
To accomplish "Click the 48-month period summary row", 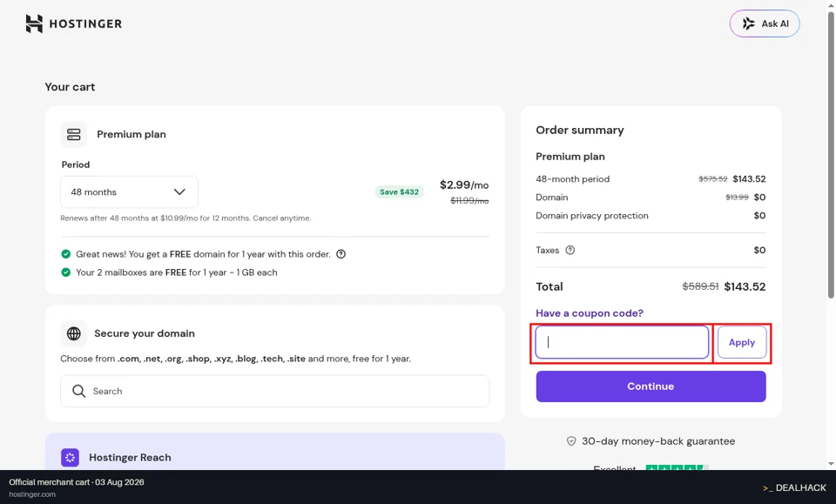I will point(651,179).
